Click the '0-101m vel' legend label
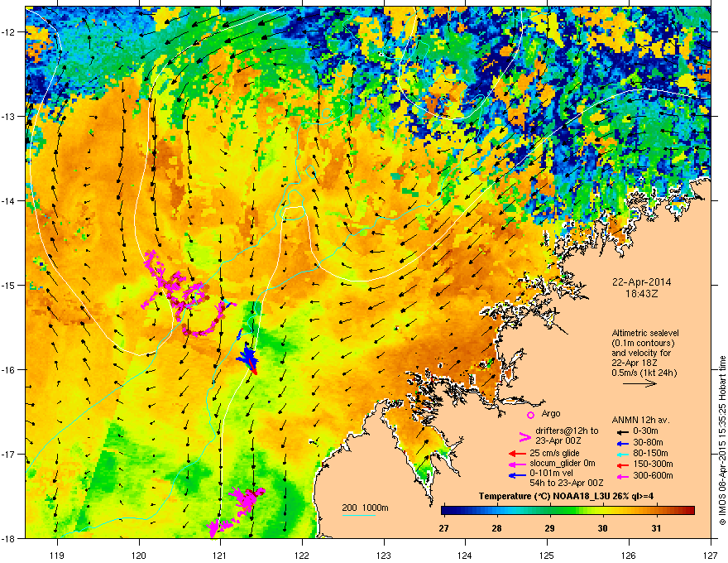This screenshot has width=728, height=563. (x=551, y=474)
